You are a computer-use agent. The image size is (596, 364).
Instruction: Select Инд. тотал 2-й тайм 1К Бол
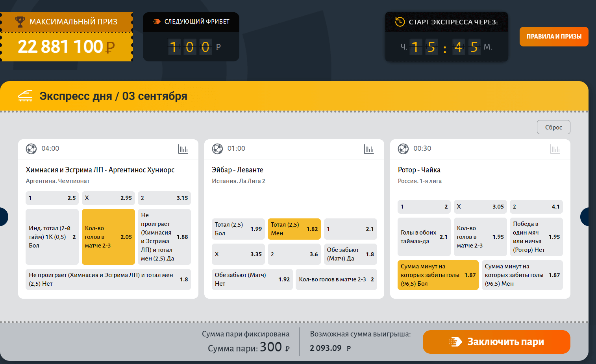pyautogui.click(x=52, y=237)
